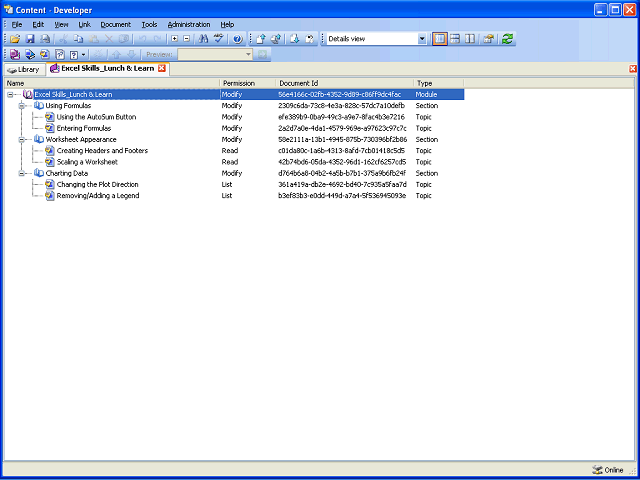Open help via blue question mark icon
This screenshot has width=640, height=480.
(238, 39)
